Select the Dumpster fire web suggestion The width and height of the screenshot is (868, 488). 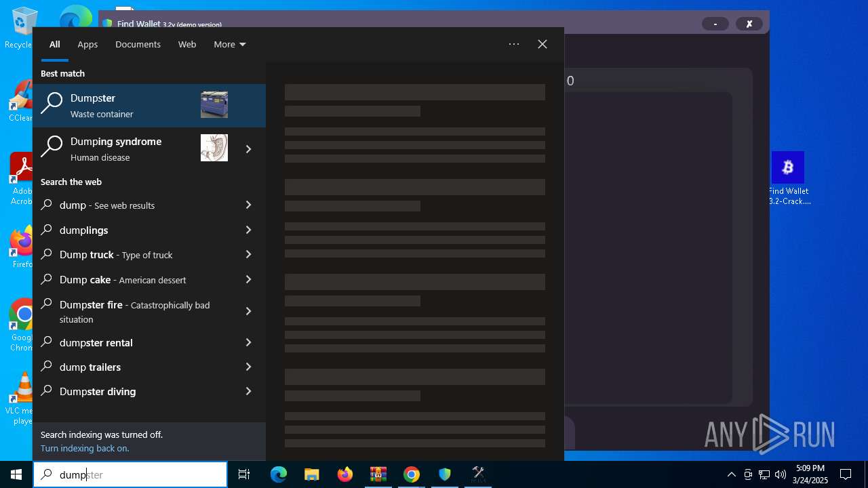click(133, 311)
